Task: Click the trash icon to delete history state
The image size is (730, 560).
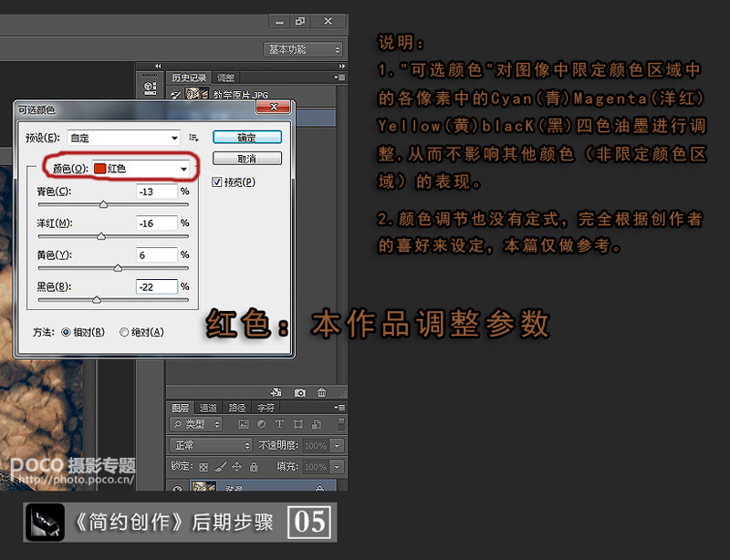Action: (x=322, y=392)
